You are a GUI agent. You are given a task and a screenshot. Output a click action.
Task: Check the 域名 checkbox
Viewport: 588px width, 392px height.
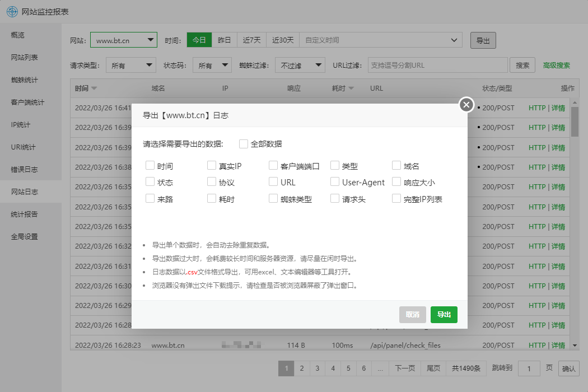click(396, 165)
